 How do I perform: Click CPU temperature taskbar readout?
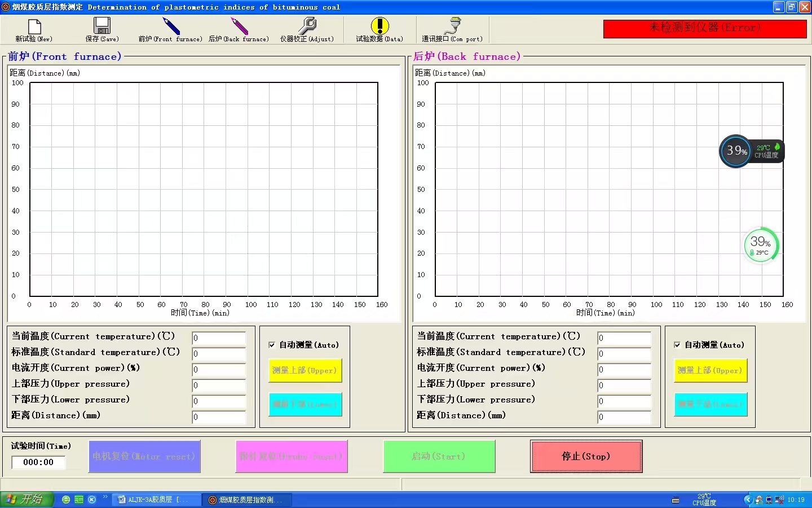click(704, 500)
